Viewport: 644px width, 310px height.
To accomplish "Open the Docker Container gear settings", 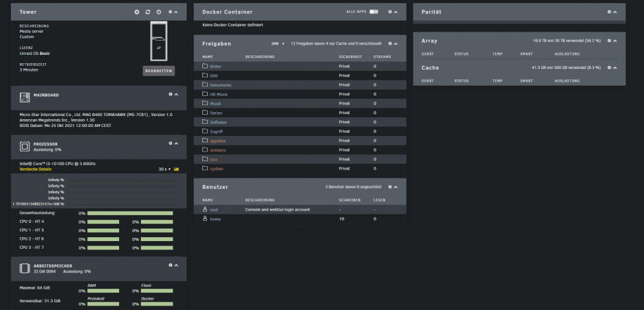I will pos(390,12).
